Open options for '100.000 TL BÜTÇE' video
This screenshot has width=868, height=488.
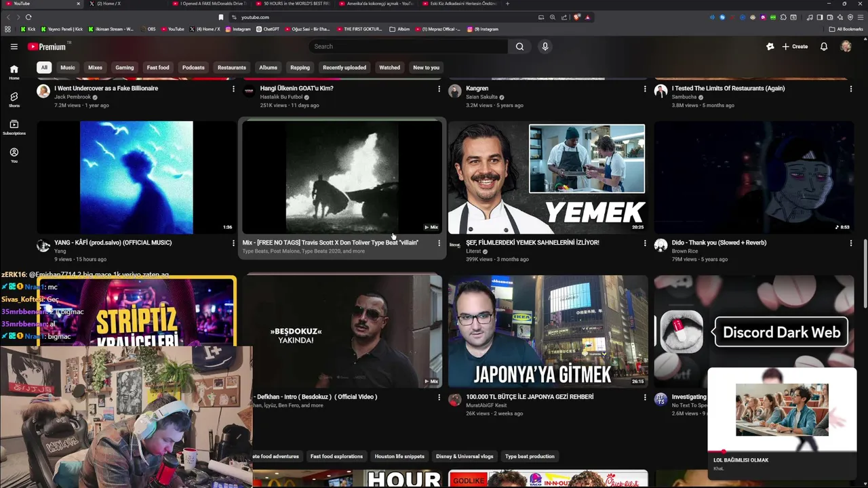coord(645,397)
